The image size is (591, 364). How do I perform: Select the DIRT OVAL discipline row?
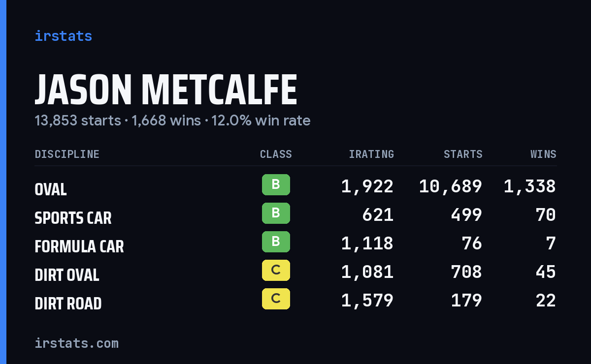click(295, 272)
